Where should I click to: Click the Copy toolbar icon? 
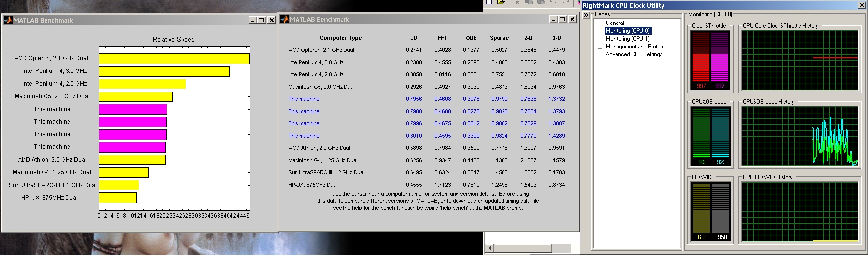click(529, 2)
